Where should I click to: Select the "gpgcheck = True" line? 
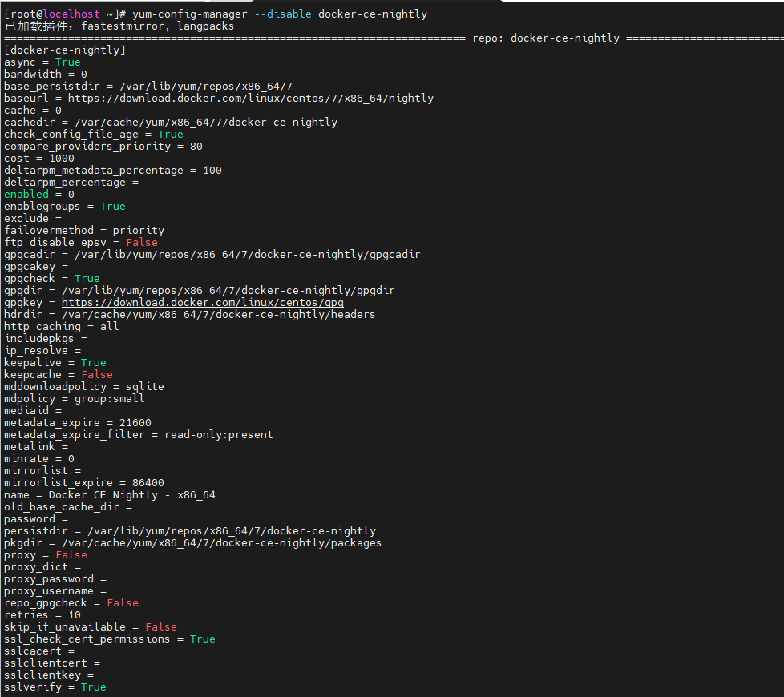[52, 278]
